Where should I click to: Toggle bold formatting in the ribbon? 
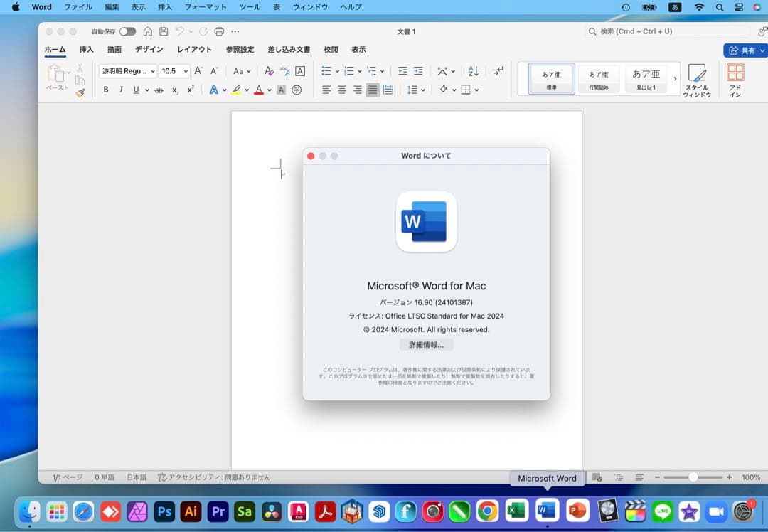point(106,90)
